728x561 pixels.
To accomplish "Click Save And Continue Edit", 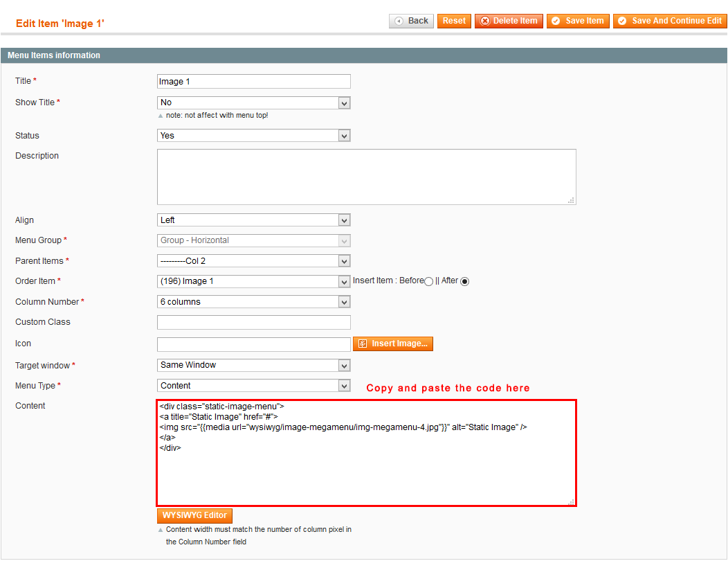I will (x=669, y=21).
